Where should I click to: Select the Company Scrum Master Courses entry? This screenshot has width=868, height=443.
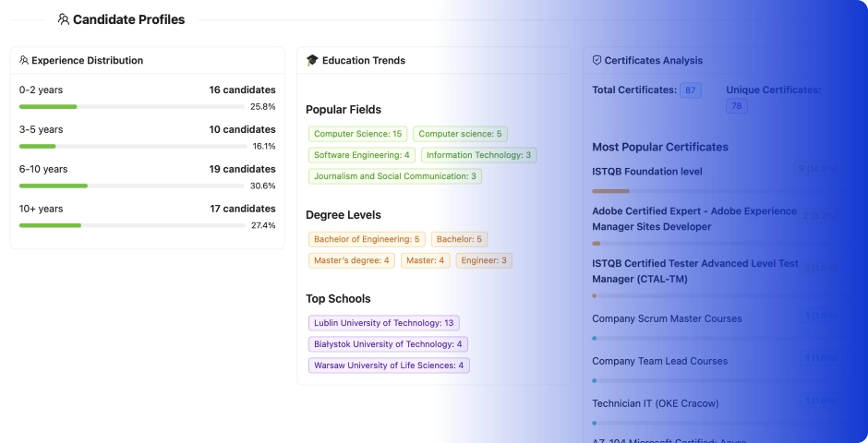tap(667, 318)
